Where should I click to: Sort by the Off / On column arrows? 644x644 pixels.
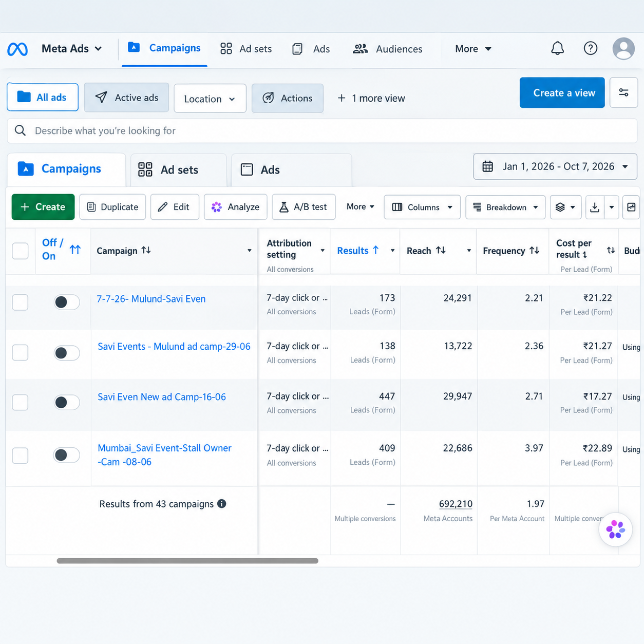75,250
